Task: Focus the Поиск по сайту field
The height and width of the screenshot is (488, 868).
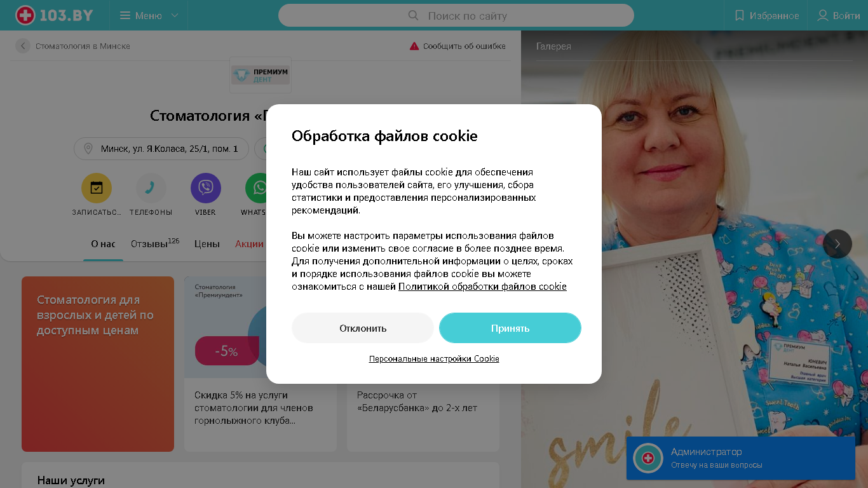Action: tap(456, 15)
